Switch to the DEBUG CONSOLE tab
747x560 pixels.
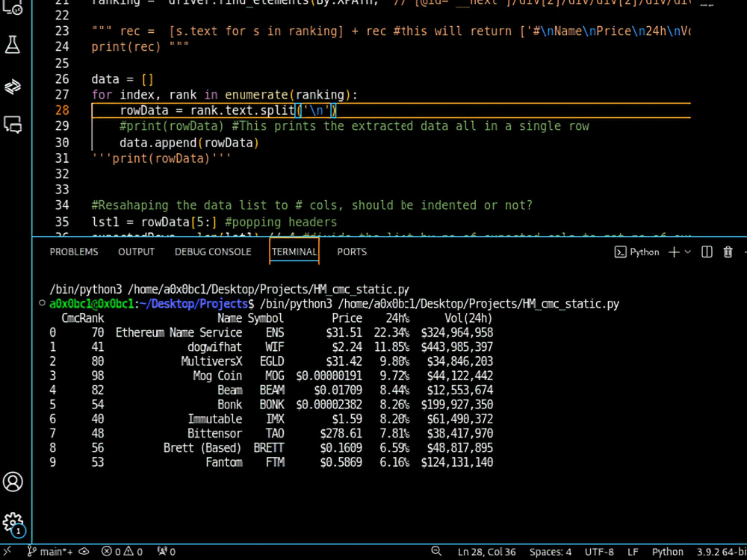[213, 252]
